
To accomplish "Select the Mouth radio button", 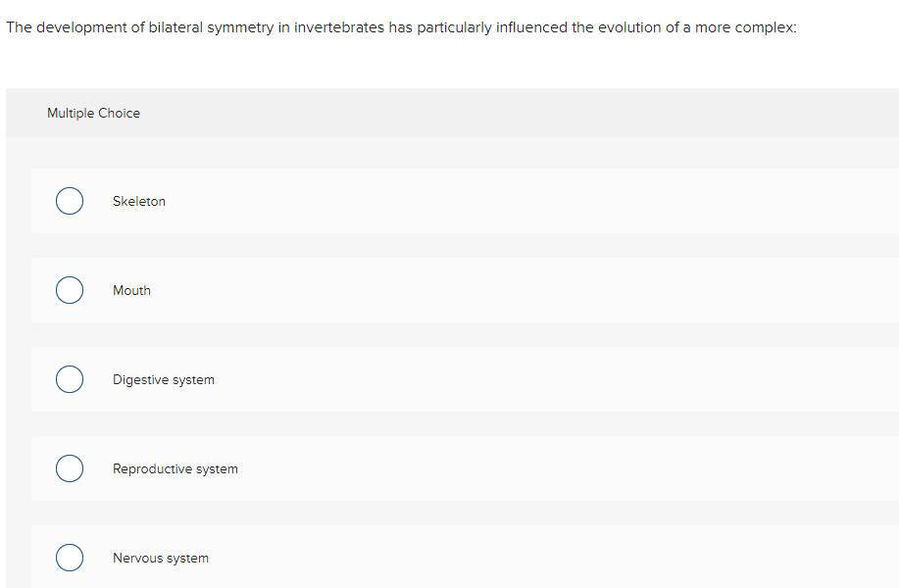I will pyautogui.click(x=69, y=289).
